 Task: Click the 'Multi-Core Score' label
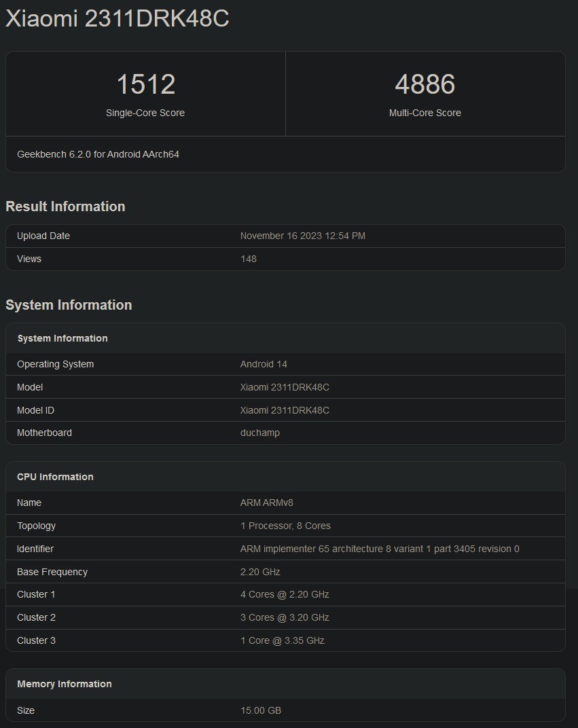[425, 113]
